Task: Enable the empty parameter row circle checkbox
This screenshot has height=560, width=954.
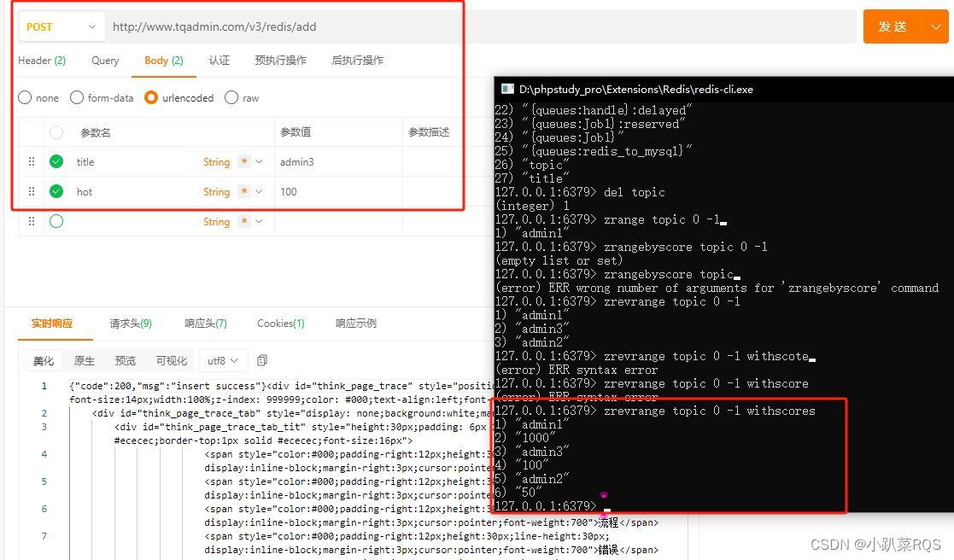Action: coord(56,221)
